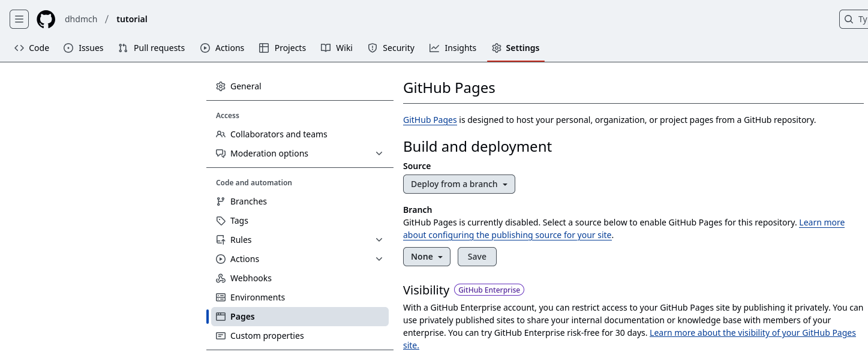Image resolution: width=868 pixels, height=355 pixels.
Task: Expand the Moderation options section
Action: (x=379, y=154)
